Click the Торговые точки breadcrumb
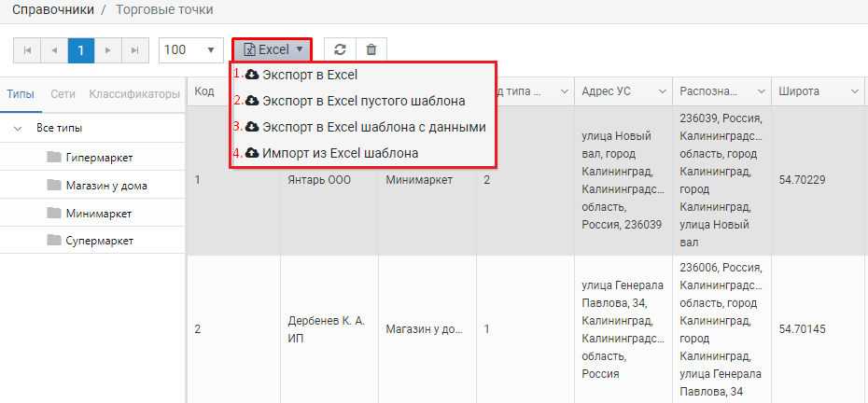The height and width of the screenshot is (403, 868). pyautogui.click(x=164, y=10)
